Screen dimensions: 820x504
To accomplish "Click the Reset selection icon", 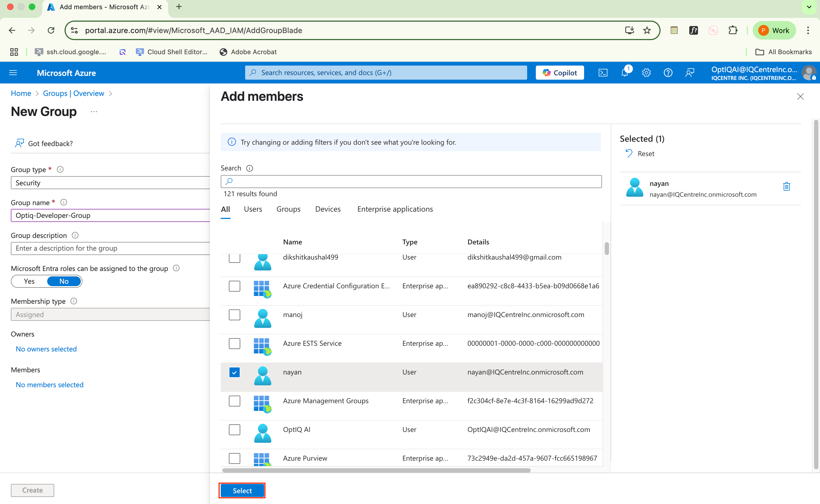I will 629,153.
